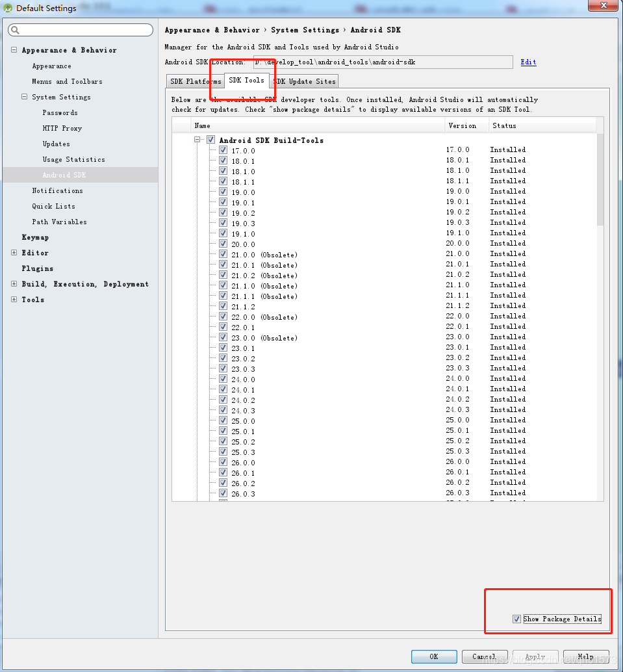Viewport: 623px width, 672px height.
Task: Collapse the Appearance & Behavior section
Action: tap(14, 49)
